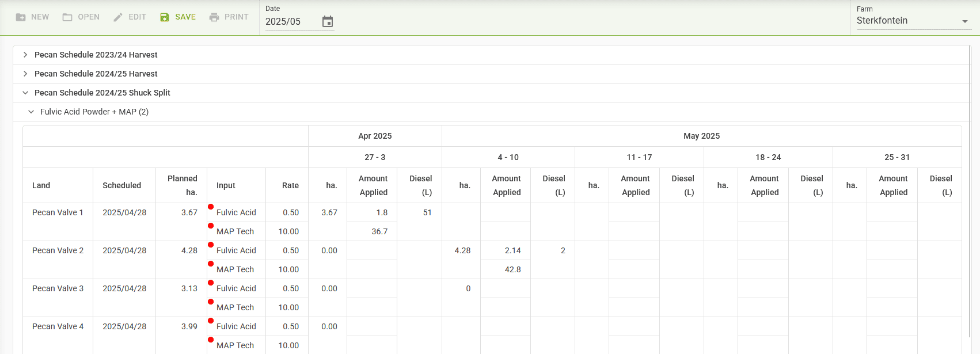Open the Farm dropdown arrow
Image resolution: width=980 pixels, height=354 pixels.
tap(965, 22)
